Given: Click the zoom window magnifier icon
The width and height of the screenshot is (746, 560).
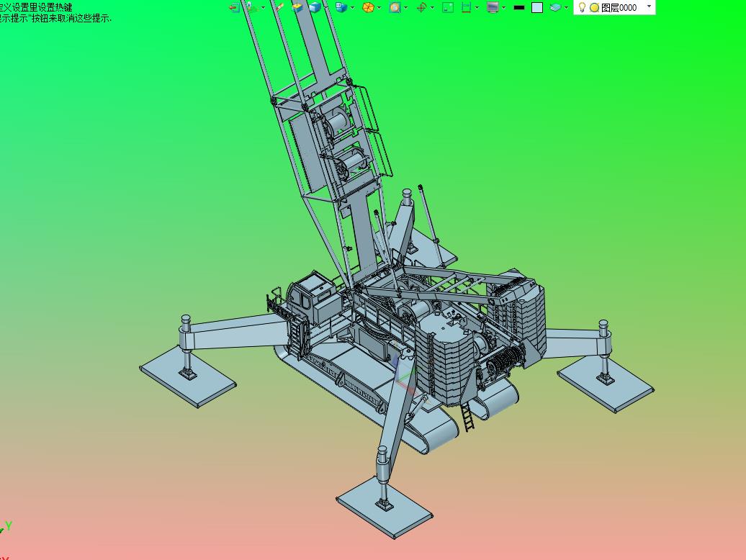Looking at the screenshot, I should click(x=395, y=7).
